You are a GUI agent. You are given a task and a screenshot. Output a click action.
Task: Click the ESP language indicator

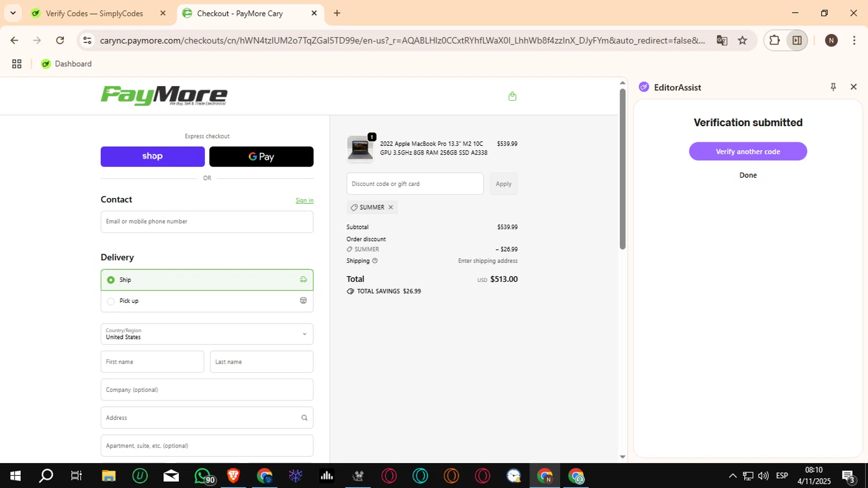click(x=782, y=476)
